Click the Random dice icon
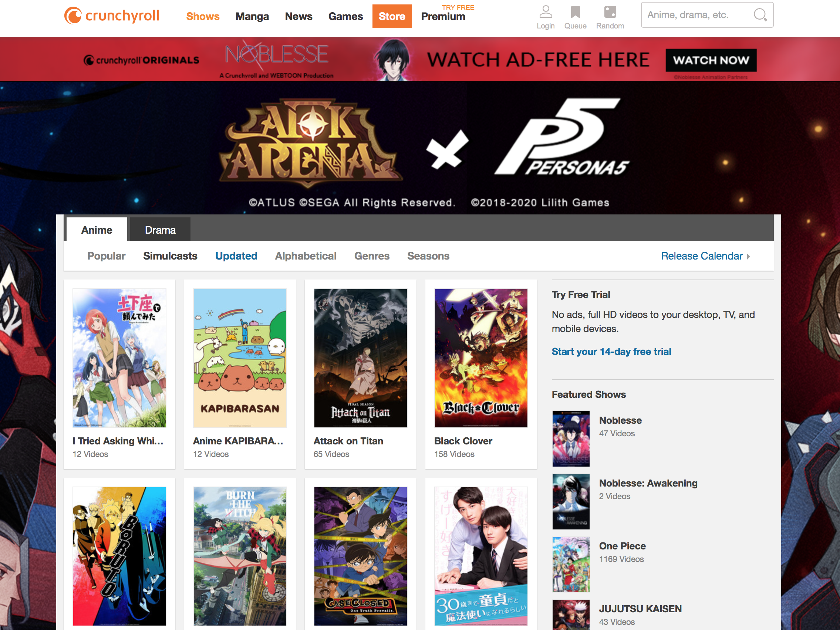The width and height of the screenshot is (840, 630). click(610, 12)
